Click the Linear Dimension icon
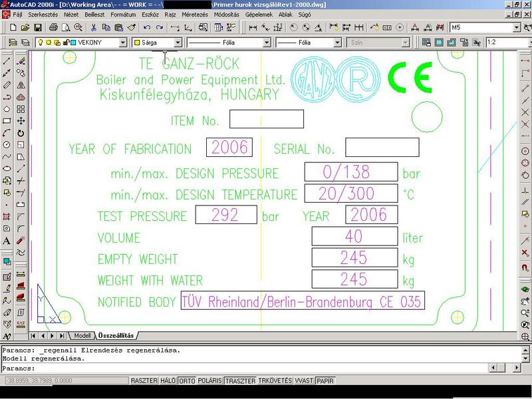The image size is (532, 399). point(253,27)
